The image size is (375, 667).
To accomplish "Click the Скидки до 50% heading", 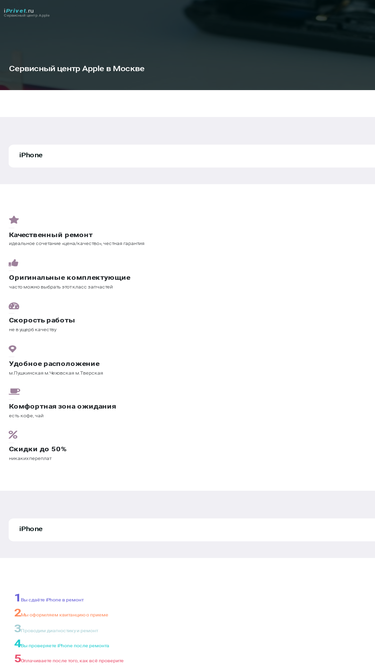I will [38, 449].
